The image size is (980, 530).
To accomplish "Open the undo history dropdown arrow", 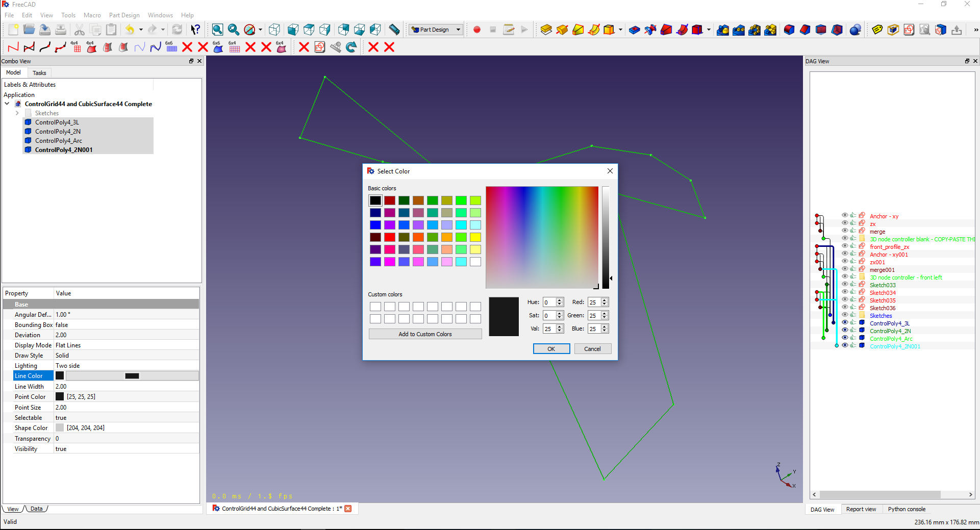I will click(141, 30).
